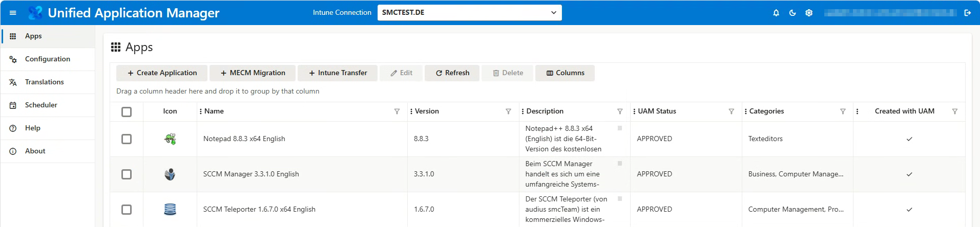Click MECM Migration button
This screenshot has height=227, width=980.
pos(253,73)
